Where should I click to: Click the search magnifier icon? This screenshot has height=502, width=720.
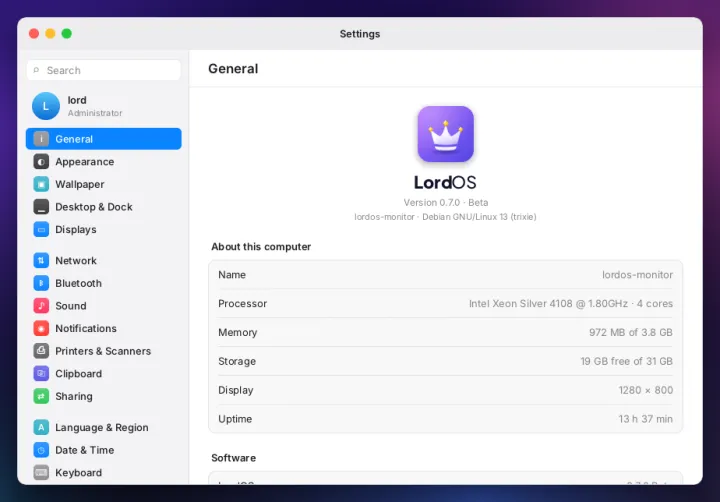36,70
